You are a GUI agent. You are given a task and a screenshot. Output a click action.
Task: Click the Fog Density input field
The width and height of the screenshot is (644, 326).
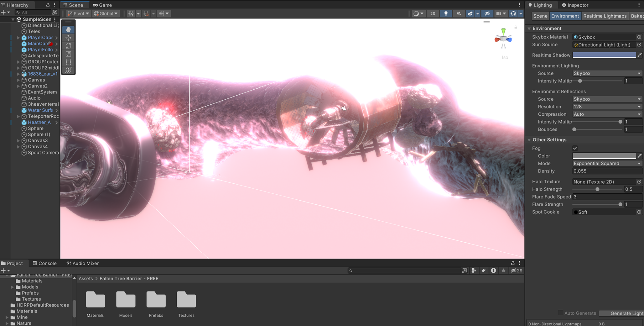coord(607,171)
